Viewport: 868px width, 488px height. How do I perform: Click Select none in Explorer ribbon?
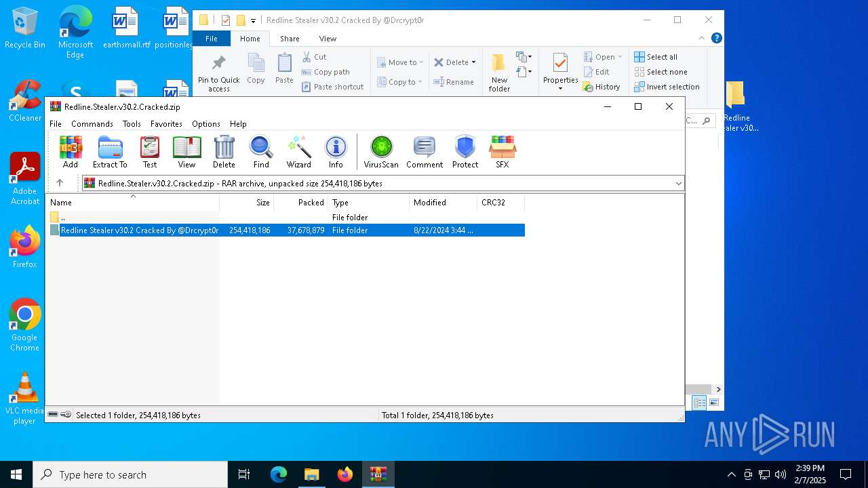(660, 72)
